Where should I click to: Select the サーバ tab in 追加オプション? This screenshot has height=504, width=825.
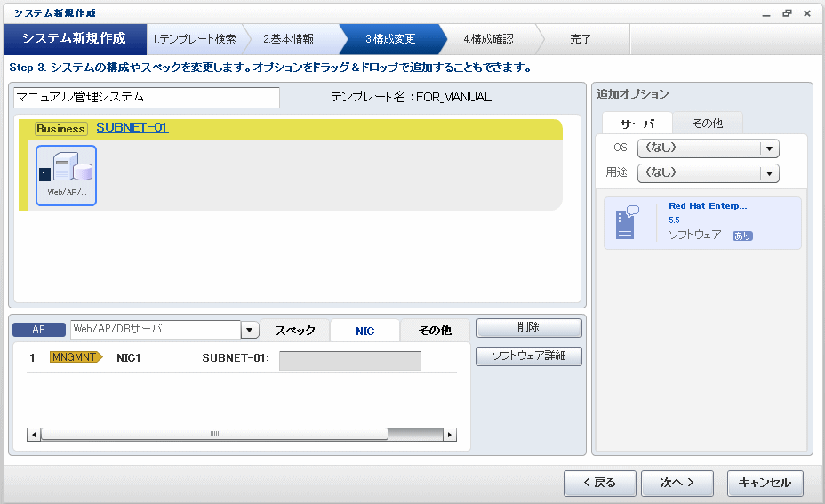[x=637, y=124]
